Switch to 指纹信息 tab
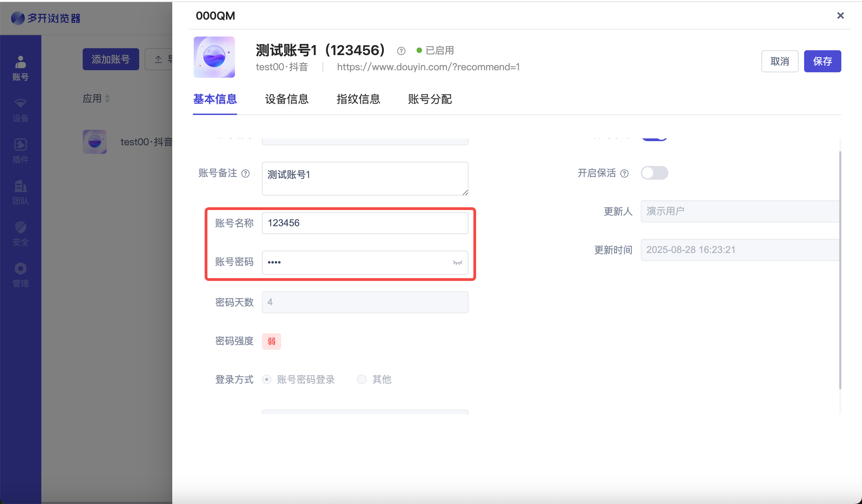Viewport: 862px width, 504px height. coord(358,99)
